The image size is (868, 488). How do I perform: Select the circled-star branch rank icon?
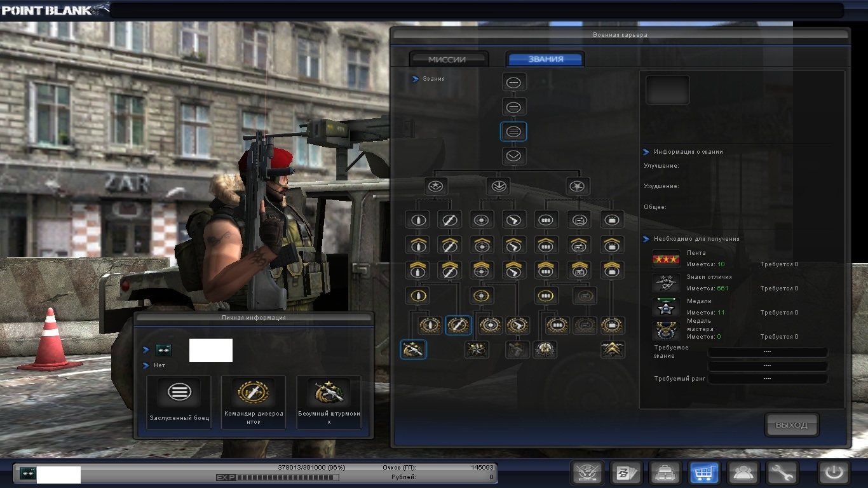tap(436, 186)
